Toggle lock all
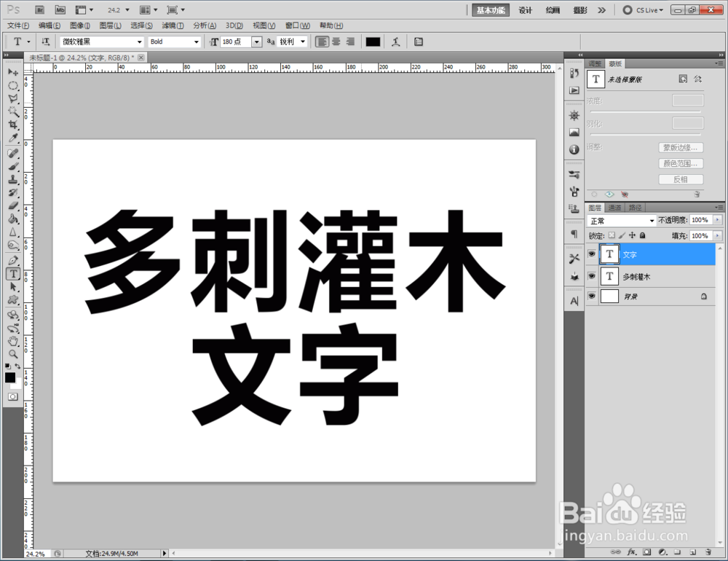Image resolution: width=728 pixels, height=561 pixels. [643, 235]
